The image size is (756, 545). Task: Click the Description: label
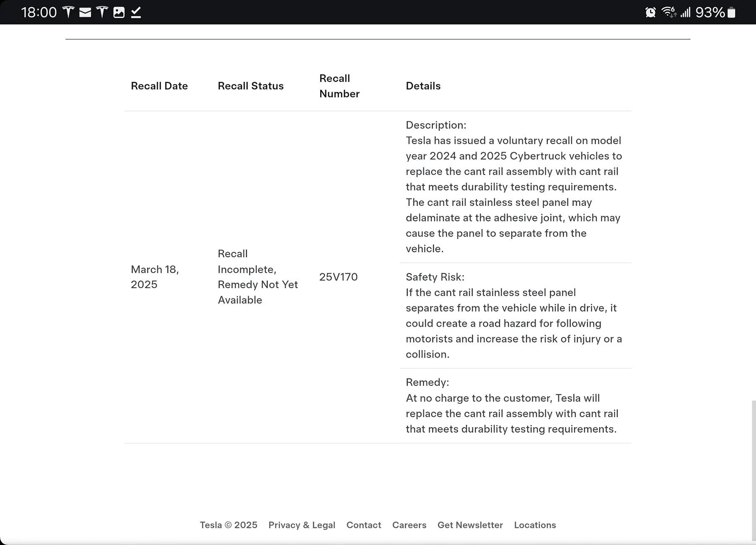click(x=436, y=125)
